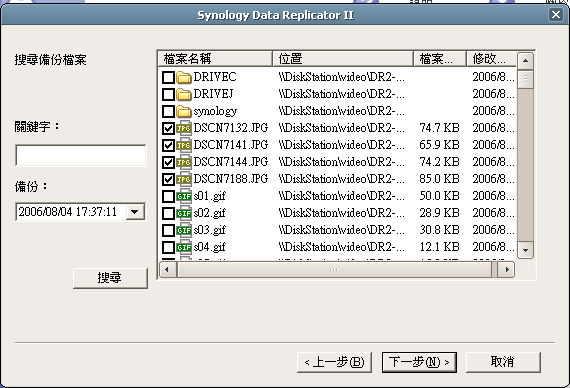Click the JPG icon of DSCN7144.JPG
This screenshot has width=570, height=388.
(x=184, y=162)
